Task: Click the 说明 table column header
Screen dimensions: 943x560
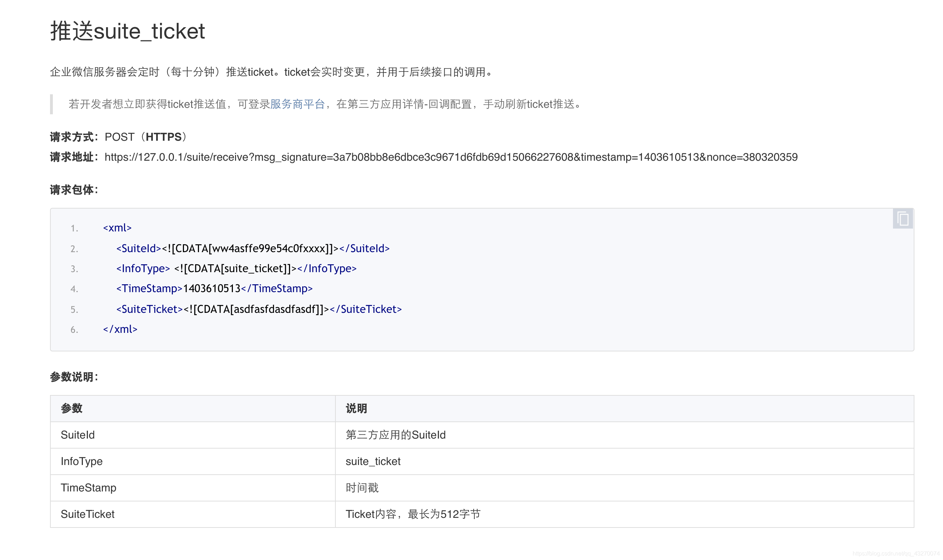Action: (x=624, y=409)
